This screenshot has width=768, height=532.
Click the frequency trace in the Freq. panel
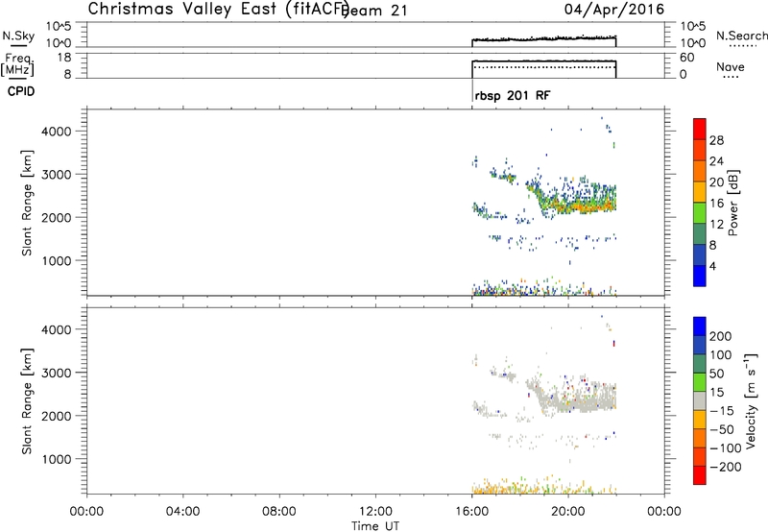click(x=543, y=60)
